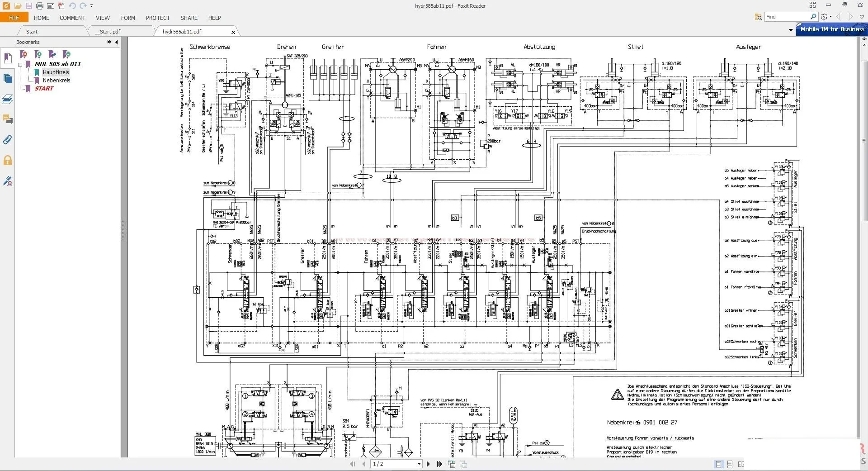Expand the bookmarks panel with double arrow
This screenshot has height=471, width=868.
(x=109, y=42)
